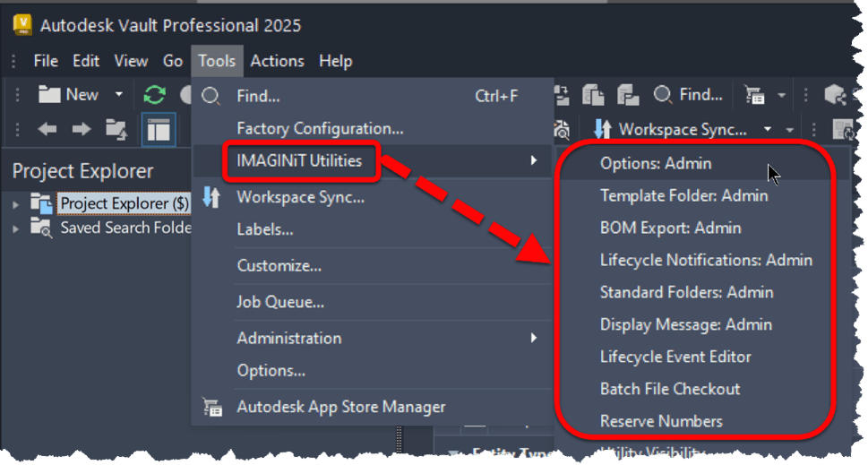Expand the Administration submenu
Screen dimensions: 868x465
(x=373, y=339)
